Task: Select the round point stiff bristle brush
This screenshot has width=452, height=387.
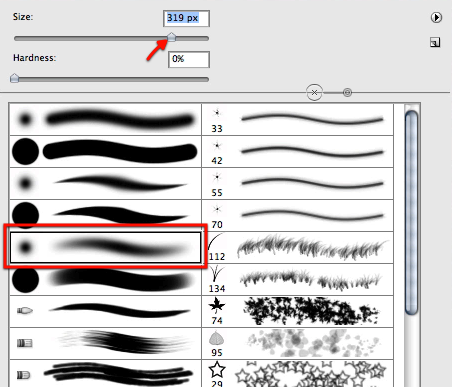Action: (x=105, y=311)
